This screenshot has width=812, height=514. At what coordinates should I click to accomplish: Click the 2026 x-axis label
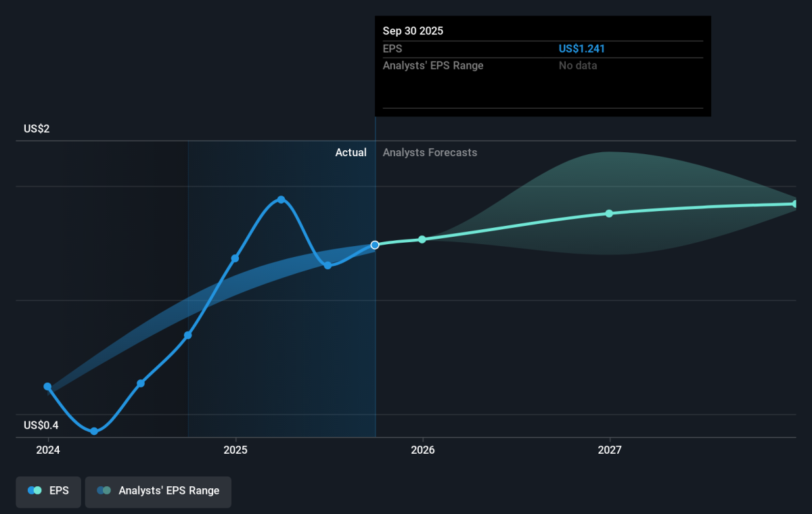(422, 450)
